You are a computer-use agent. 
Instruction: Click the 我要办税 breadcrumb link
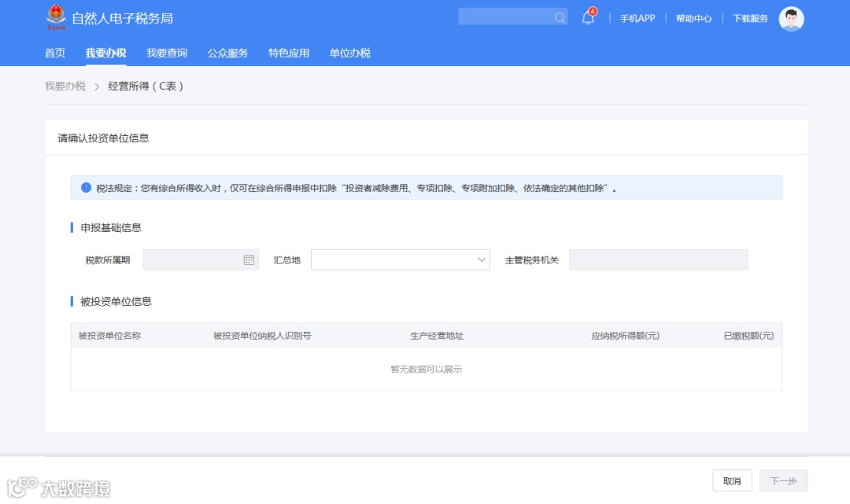[x=65, y=86]
